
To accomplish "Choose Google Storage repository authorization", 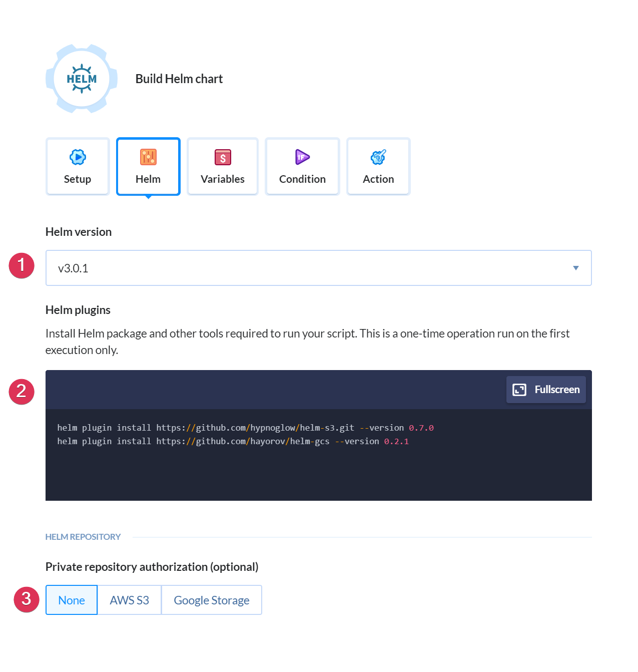I will pos(212,600).
